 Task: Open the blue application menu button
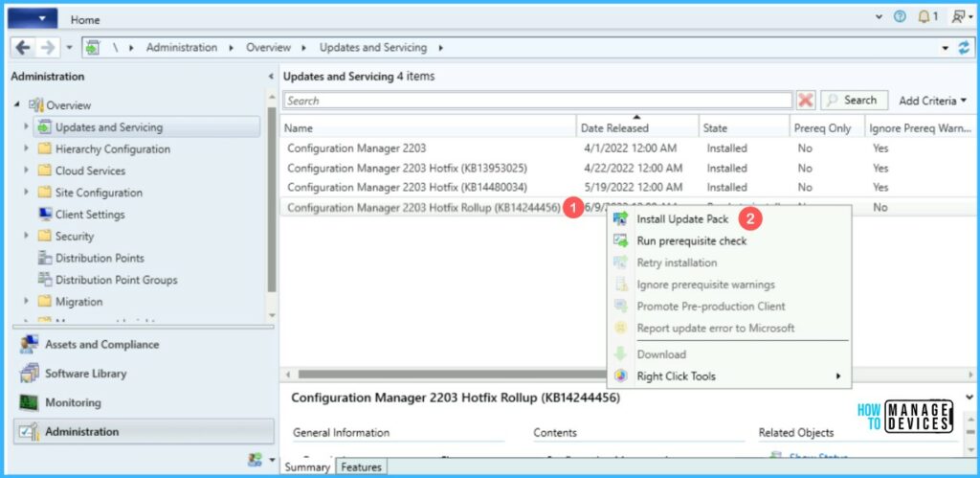(33, 19)
